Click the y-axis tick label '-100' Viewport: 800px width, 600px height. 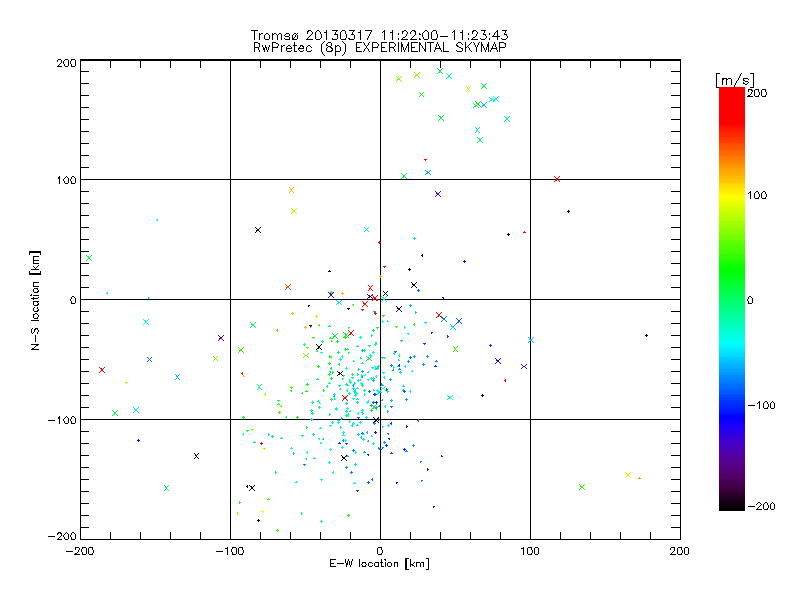coord(62,420)
